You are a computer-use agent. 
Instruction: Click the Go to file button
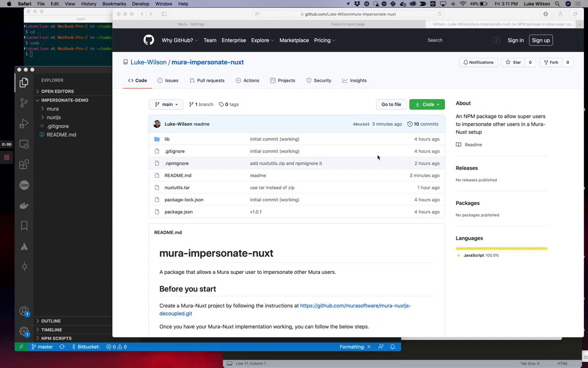tap(391, 104)
